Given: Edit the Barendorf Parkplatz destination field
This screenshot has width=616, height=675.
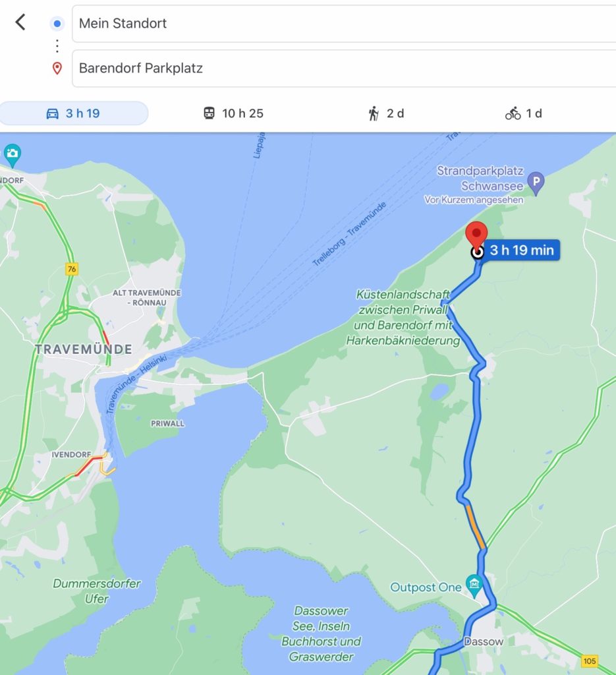Looking at the screenshot, I should pos(344,69).
